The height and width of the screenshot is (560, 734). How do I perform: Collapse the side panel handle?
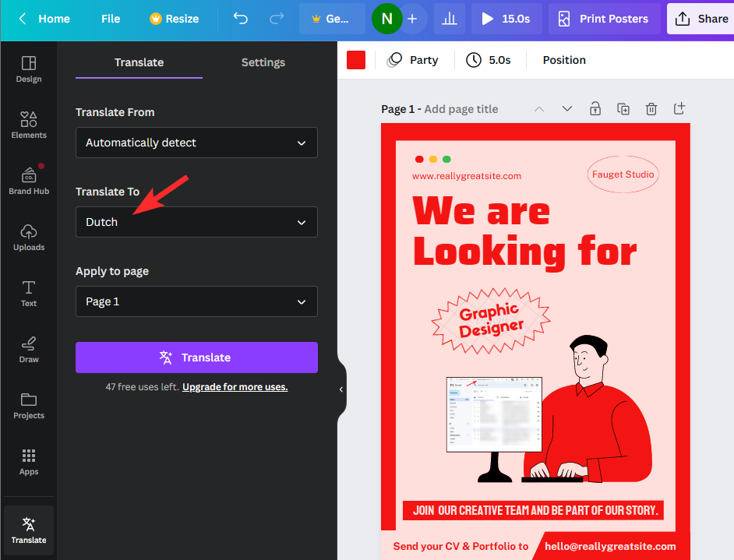pyautogui.click(x=341, y=389)
